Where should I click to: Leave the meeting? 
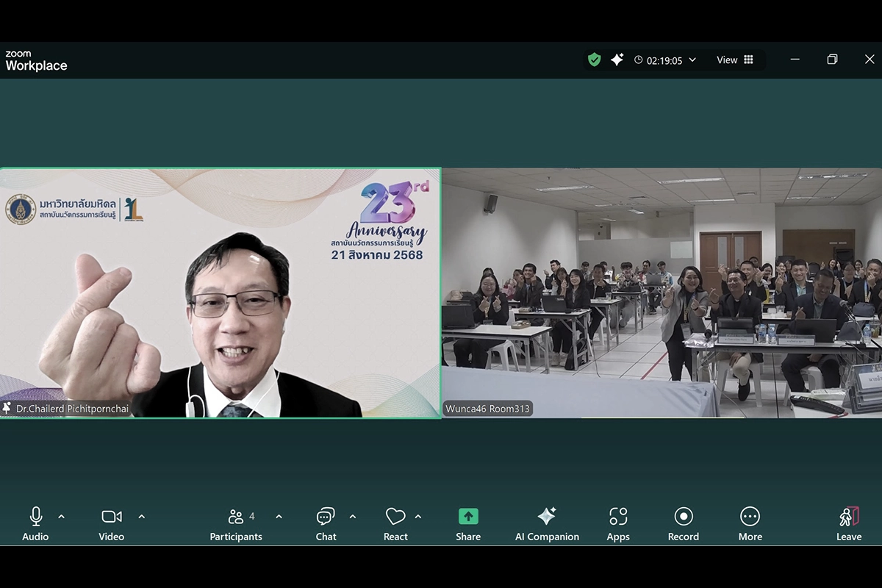click(849, 524)
